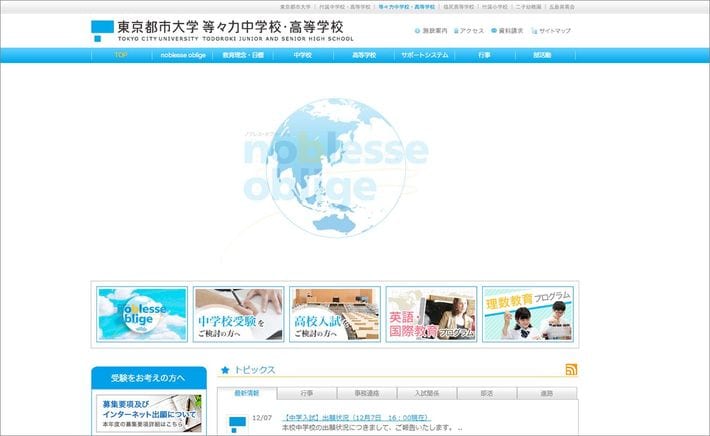This screenshot has height=436, width=710.
Task: Open the 中学校受験 banner thumbnail
Action: (238, 314)
